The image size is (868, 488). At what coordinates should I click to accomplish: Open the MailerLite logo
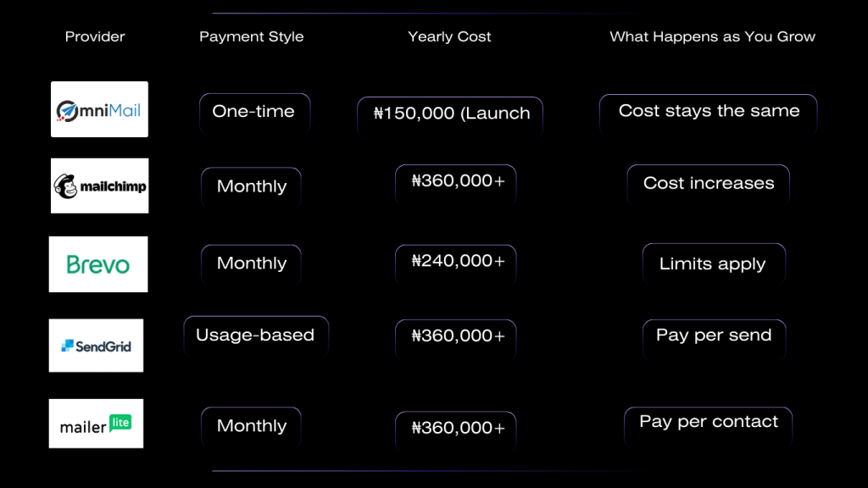tap(96, 424)
